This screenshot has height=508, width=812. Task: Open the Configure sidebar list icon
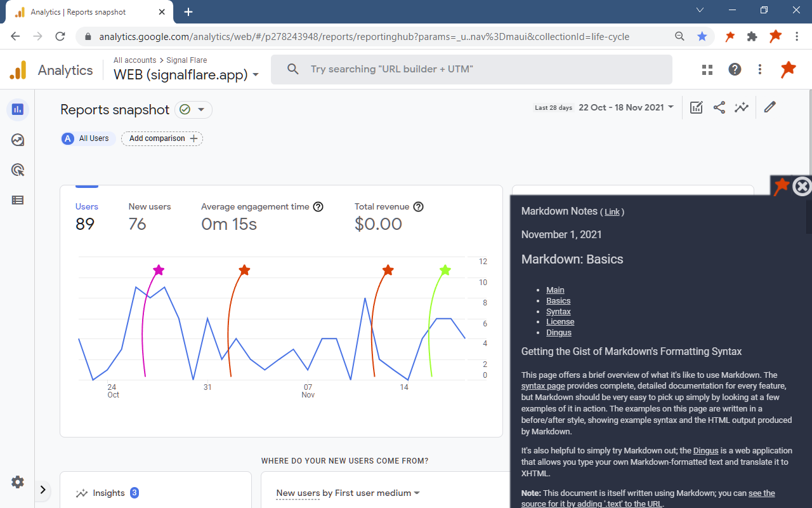pos(18,200)
